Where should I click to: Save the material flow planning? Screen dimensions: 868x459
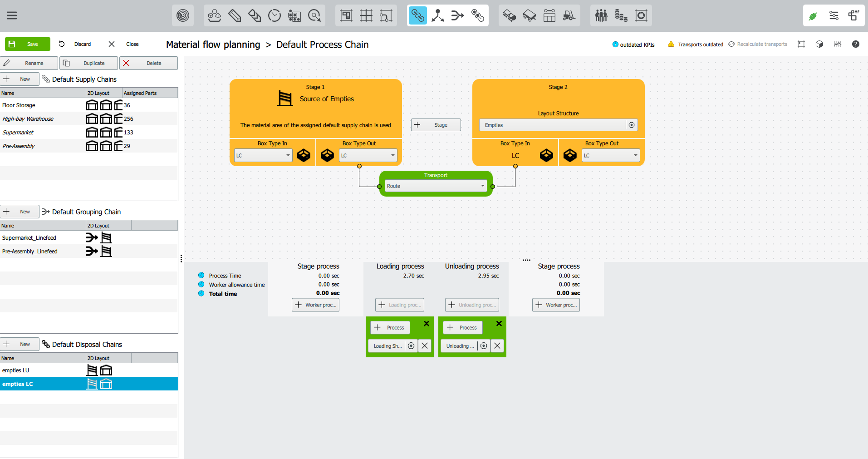click(x=27, y=44)
